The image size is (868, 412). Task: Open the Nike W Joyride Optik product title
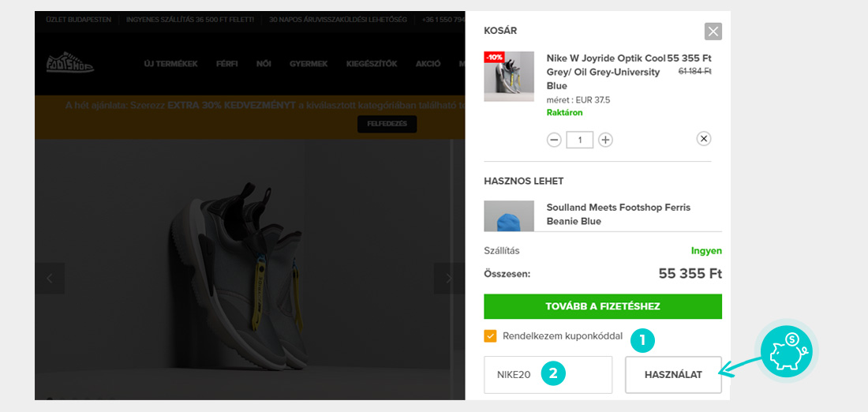tap(605, 72)
